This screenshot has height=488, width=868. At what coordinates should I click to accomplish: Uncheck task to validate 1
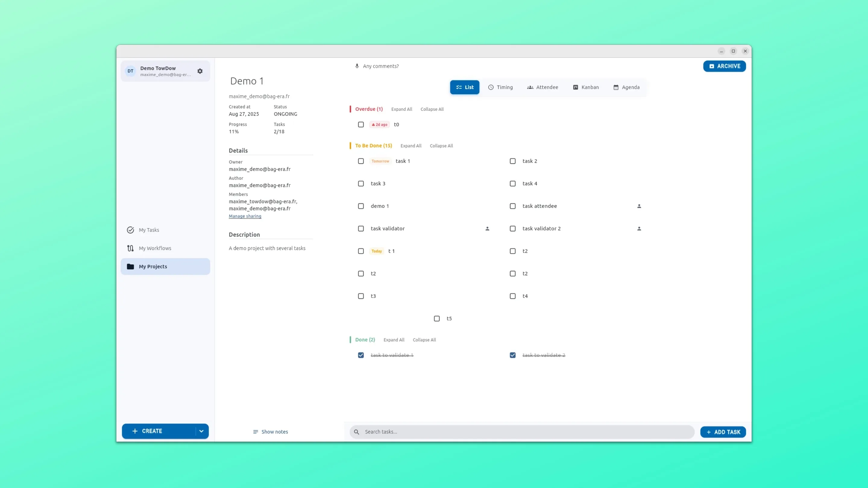[x=361, y=355]
